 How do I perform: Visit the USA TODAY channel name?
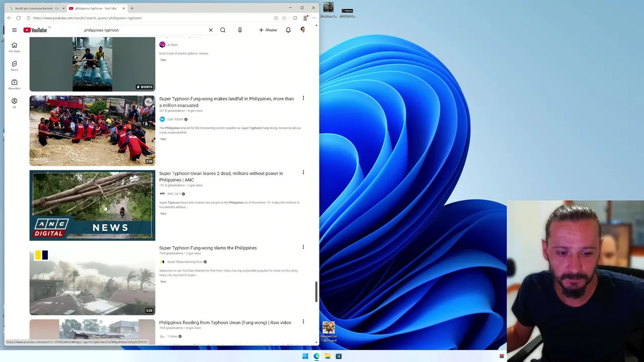coord(175,119)
